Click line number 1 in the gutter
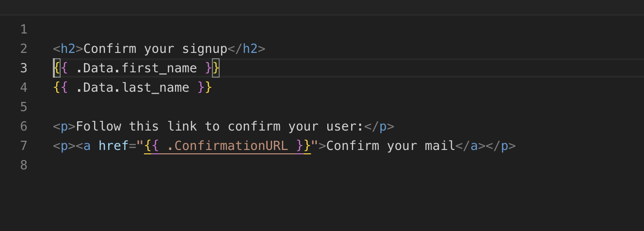 (x=24, y=30)
